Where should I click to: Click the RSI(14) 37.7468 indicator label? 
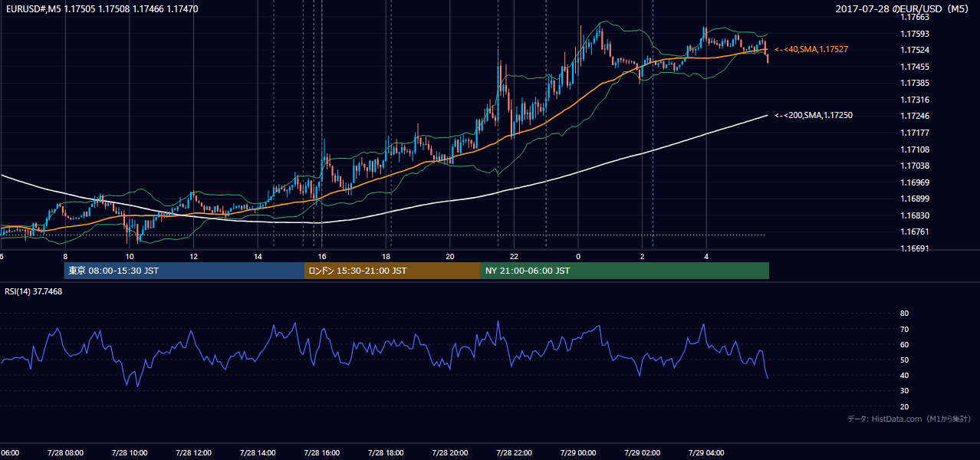coord(34,291)
